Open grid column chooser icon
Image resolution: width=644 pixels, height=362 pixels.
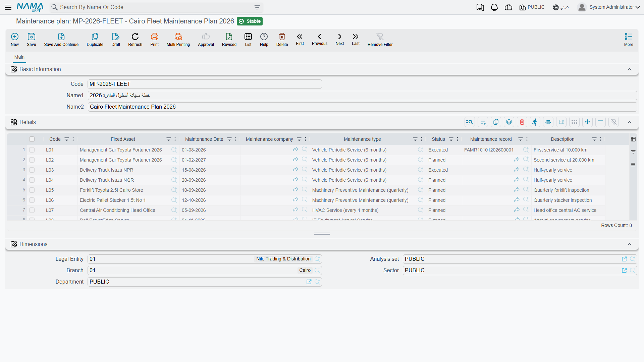(x=633, y=139)
